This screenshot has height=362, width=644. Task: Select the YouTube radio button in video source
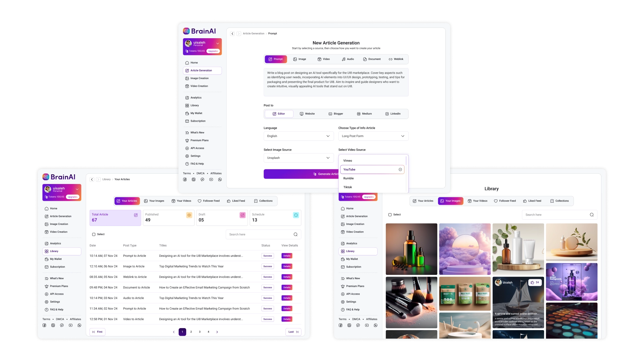[x=400, y=169]
